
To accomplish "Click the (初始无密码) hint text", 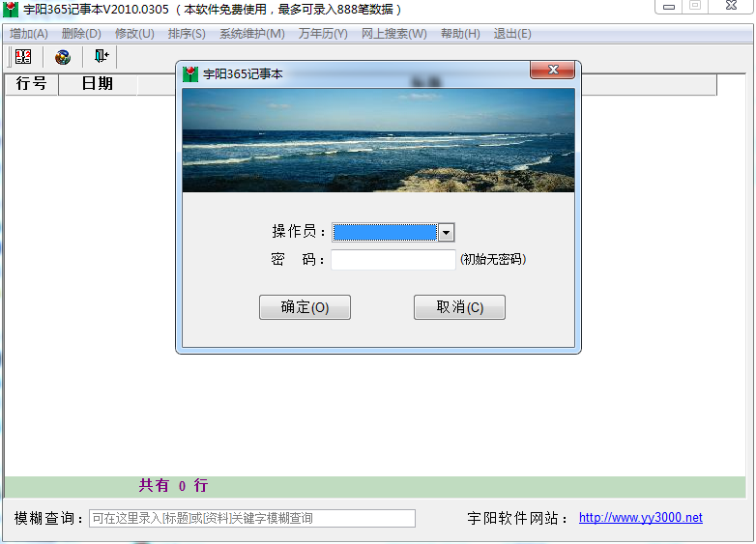I will 493,260.
